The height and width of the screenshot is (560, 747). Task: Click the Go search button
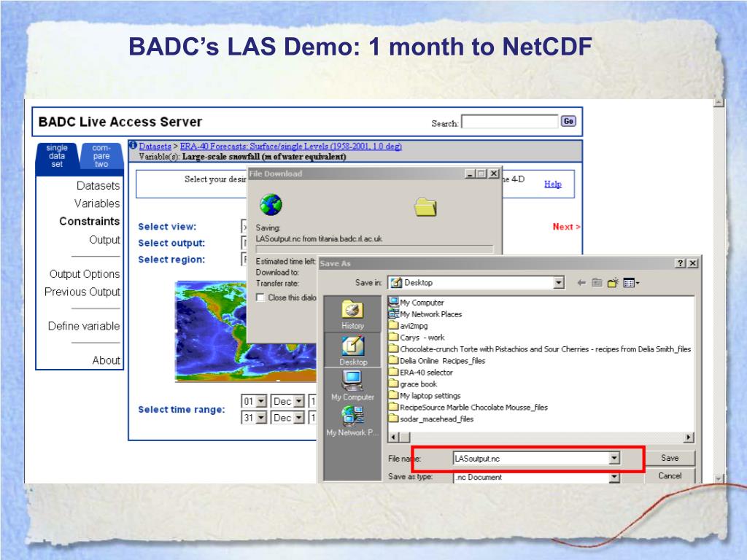(x=568, y=122)
